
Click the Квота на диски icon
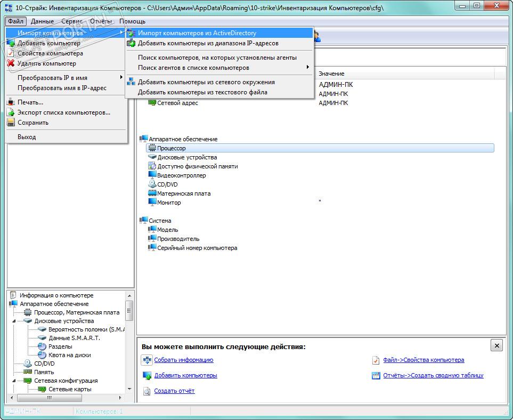(42, 355)
